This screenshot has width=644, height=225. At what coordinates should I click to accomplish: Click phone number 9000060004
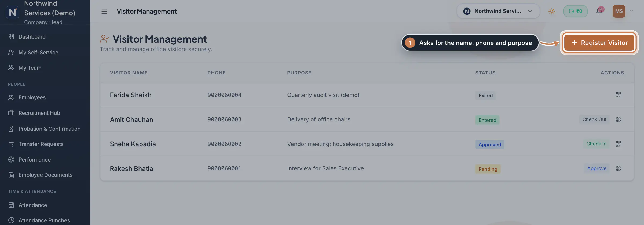(224, 95)
